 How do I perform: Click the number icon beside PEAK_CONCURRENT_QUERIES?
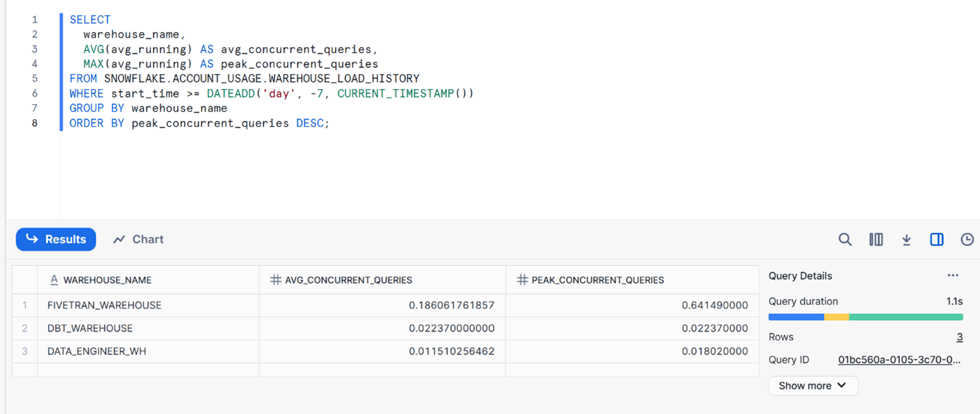[522, 280]
